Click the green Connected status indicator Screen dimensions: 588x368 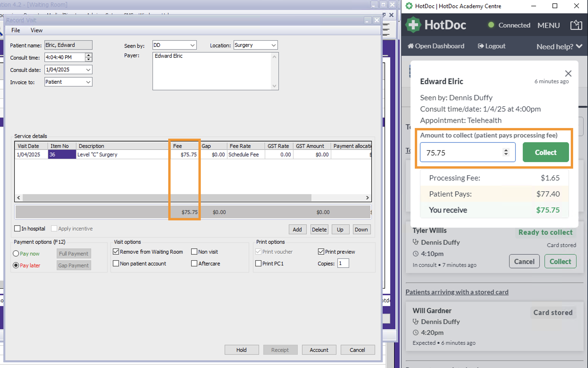point(491,25)
